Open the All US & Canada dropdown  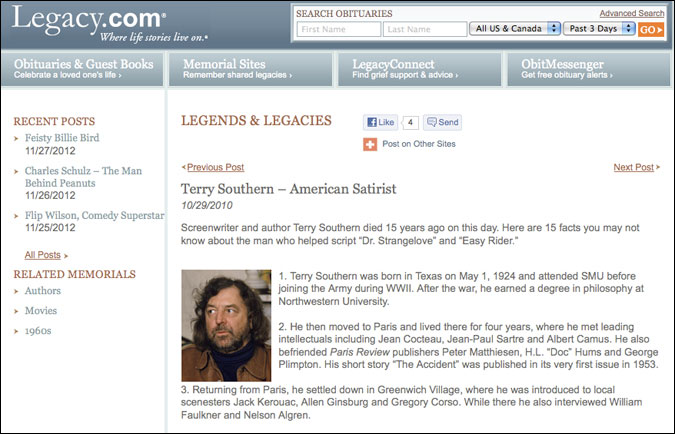coord(513,29)
